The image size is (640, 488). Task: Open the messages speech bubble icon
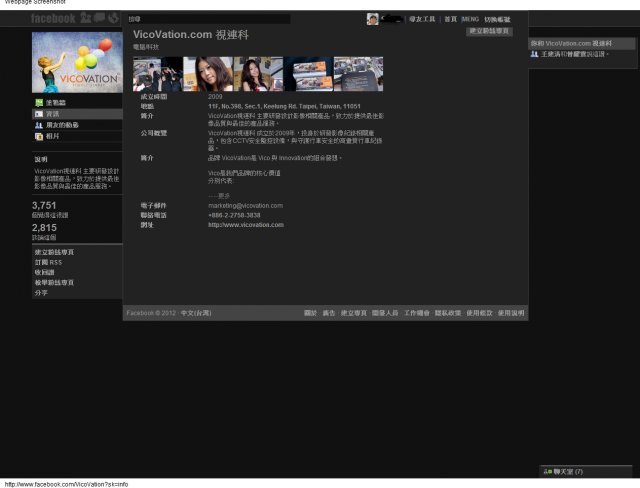pyautogui.click(x=100, y=18)
